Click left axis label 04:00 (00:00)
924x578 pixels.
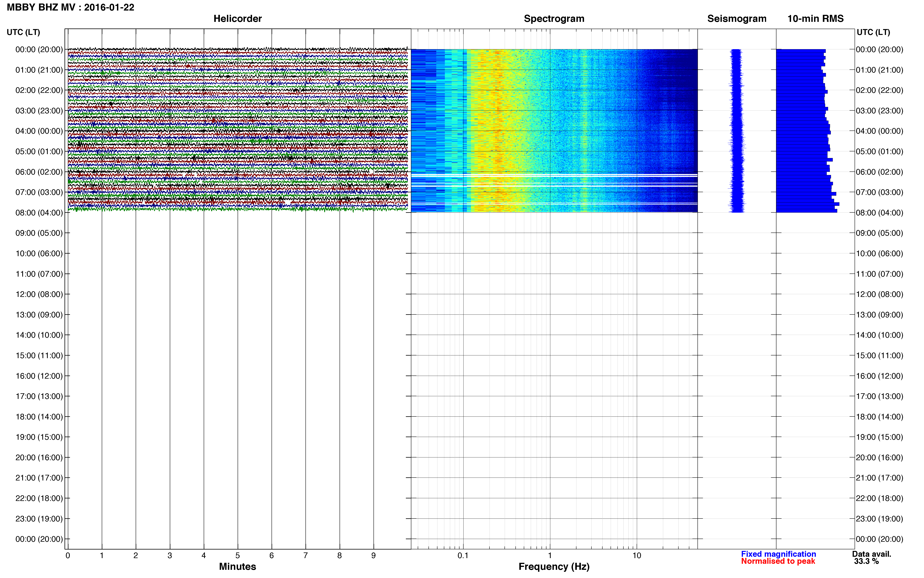(x=39, y=131)
